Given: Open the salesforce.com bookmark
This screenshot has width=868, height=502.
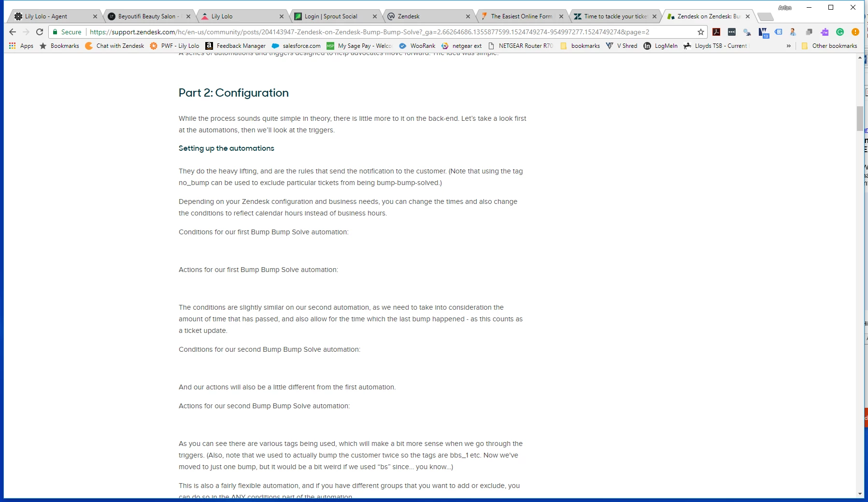Looking at the screenshot, I should tap(296, 46).
